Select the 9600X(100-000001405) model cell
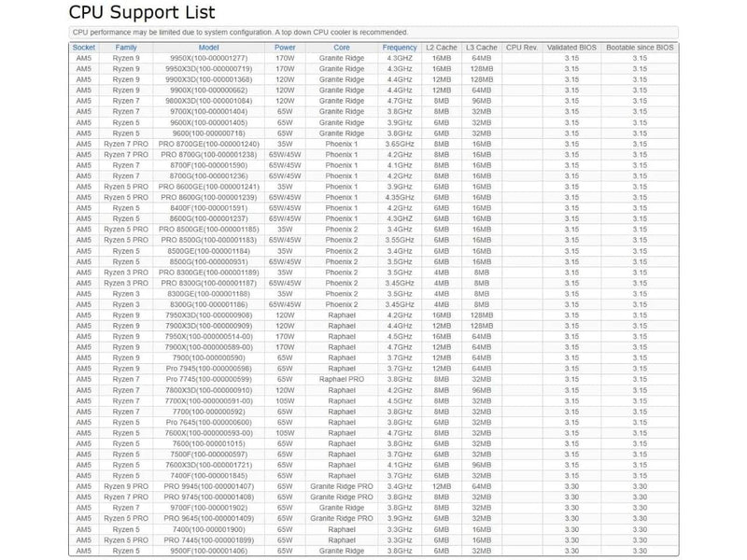The width and height of the screenshot is (747, 560). 208,122
